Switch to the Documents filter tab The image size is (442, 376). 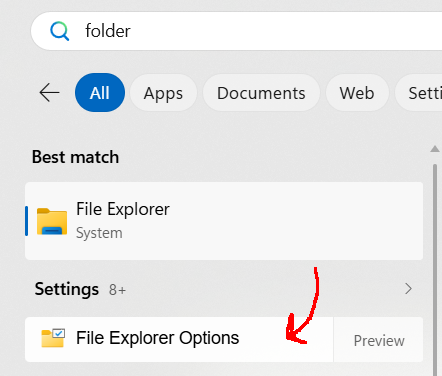click(x=261, y=93)
